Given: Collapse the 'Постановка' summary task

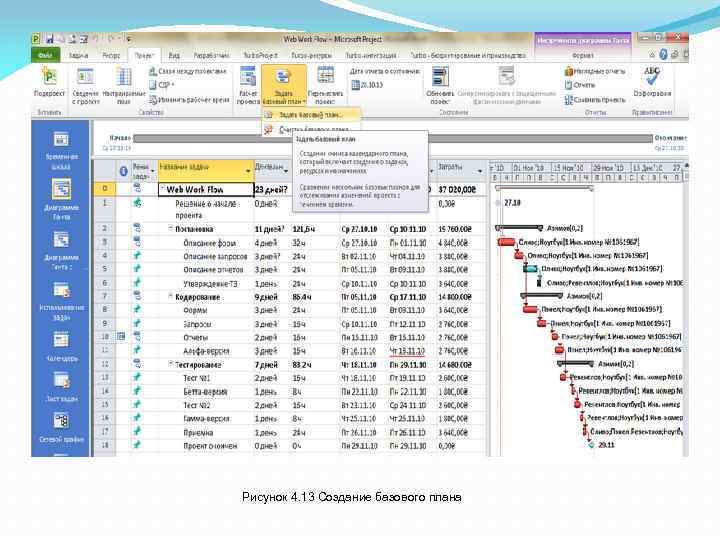Looking at the screenshot, I should [170, 228].
